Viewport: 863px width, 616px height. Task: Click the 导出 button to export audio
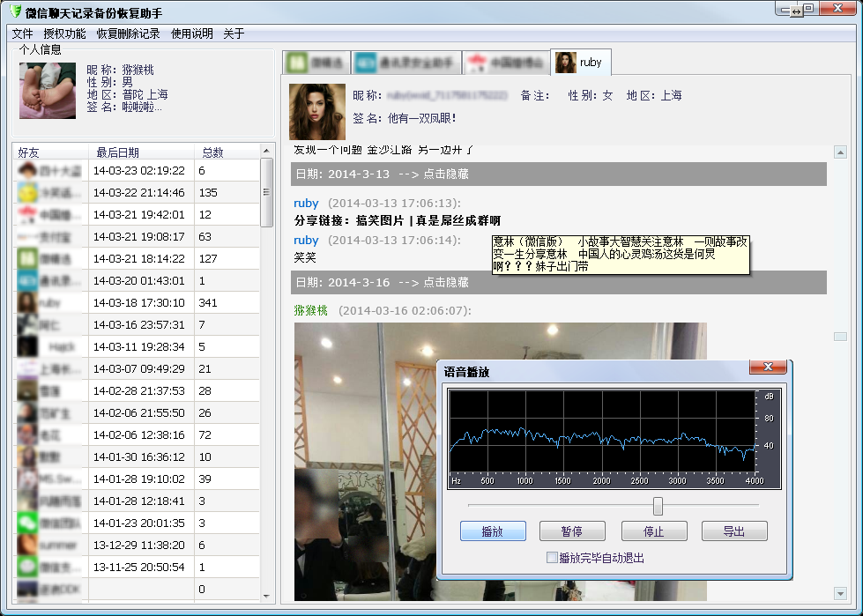point(733,531)
